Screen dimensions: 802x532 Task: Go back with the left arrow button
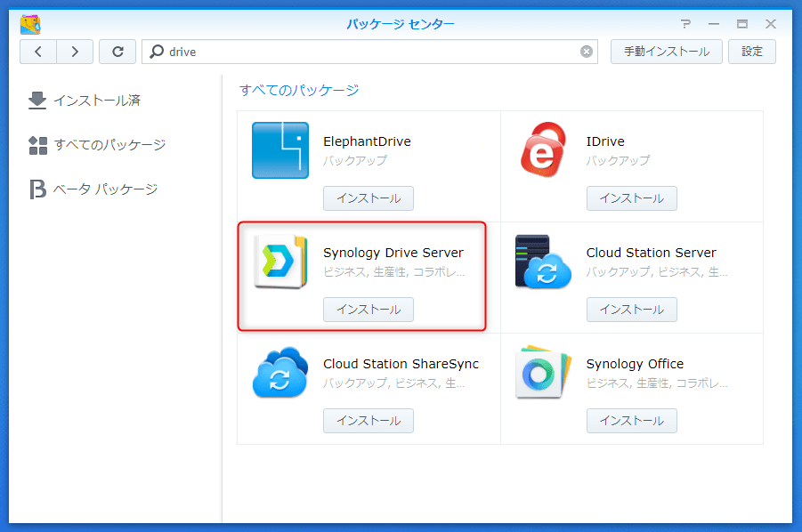tap(38, 52)
